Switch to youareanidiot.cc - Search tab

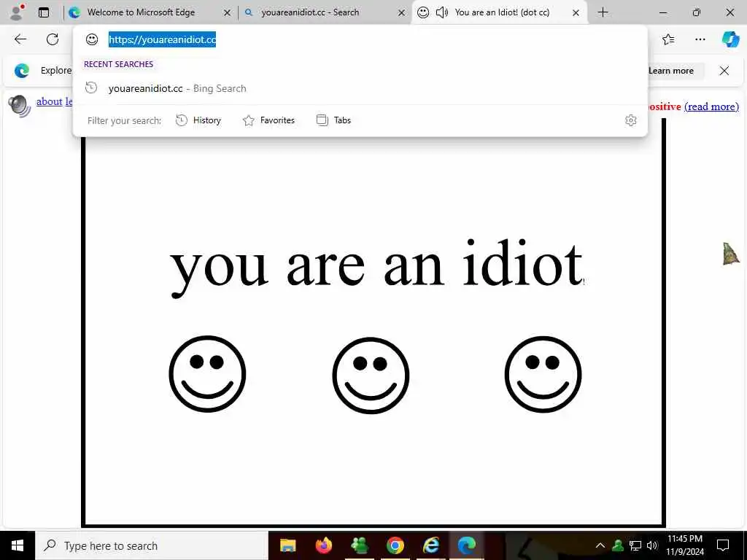(310, 12)
